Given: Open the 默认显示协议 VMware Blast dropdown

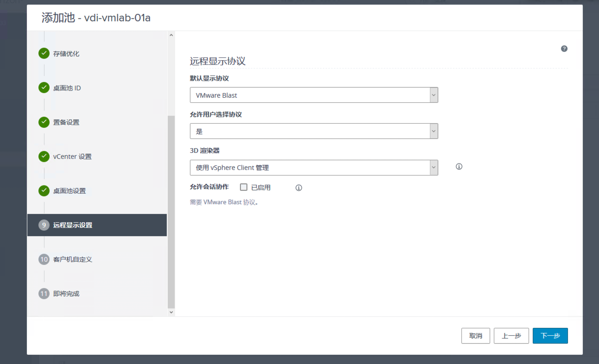Looking at the screenshot, I should pyautogui.click(x=314, y=95).
